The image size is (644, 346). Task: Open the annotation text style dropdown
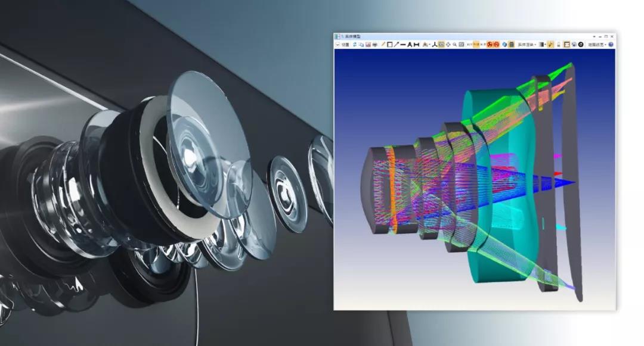tap(426, 45)
